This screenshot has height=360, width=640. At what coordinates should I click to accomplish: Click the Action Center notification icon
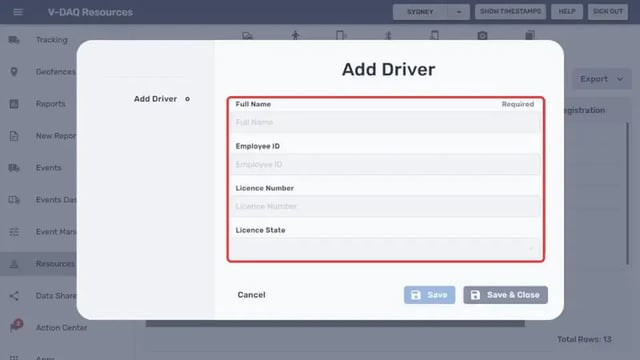[16, 326]
